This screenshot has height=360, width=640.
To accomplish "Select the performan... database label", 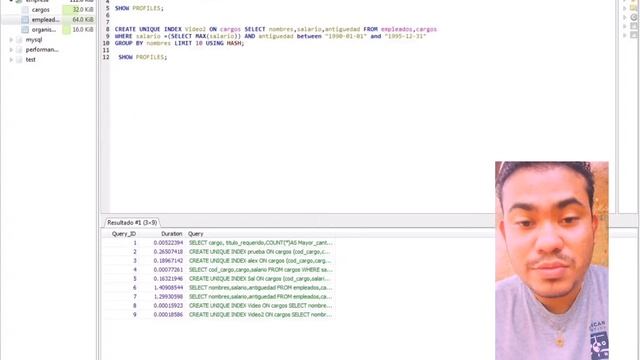I will coord(42,49).
